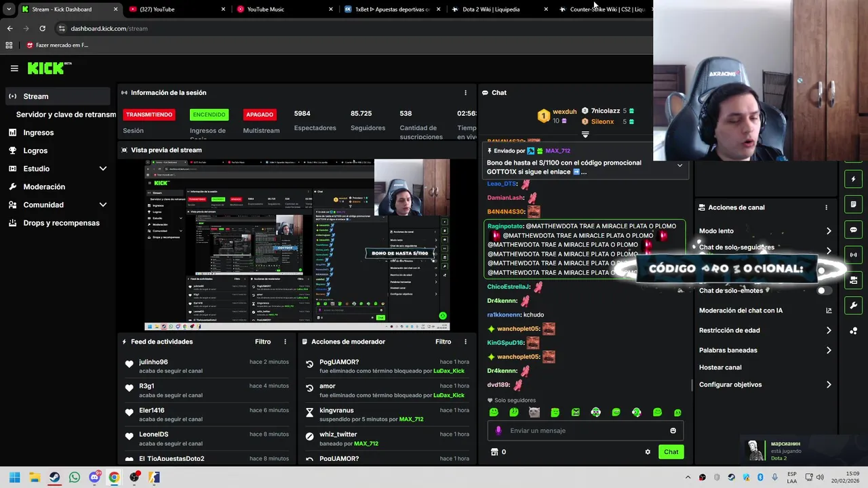Expand Palabras baneadas options

click(x=829, y=350)
